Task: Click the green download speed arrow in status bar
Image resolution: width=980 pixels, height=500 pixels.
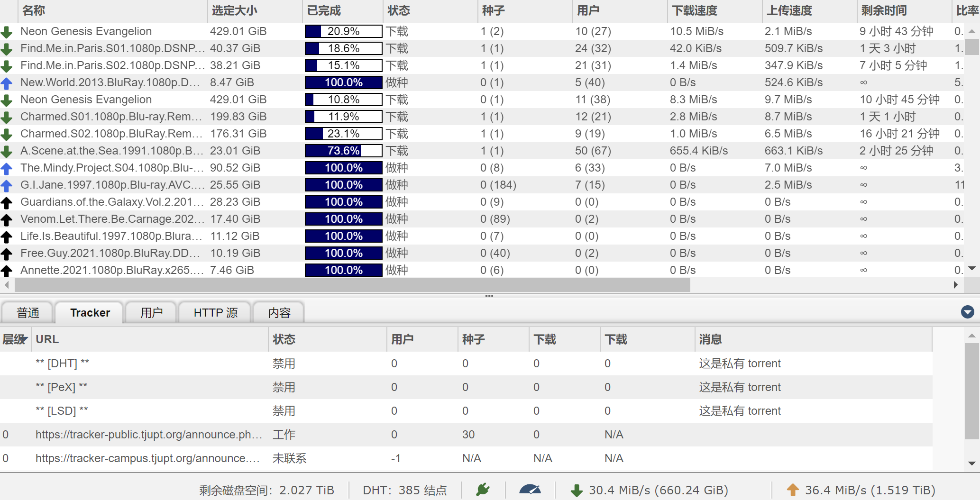Action: (x=577, y=490)
